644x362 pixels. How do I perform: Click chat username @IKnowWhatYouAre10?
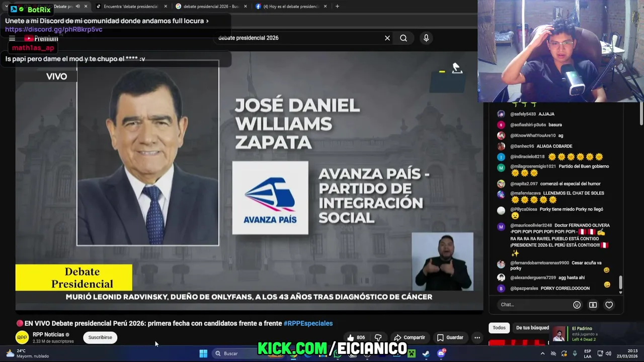click(x=533, y=136)
